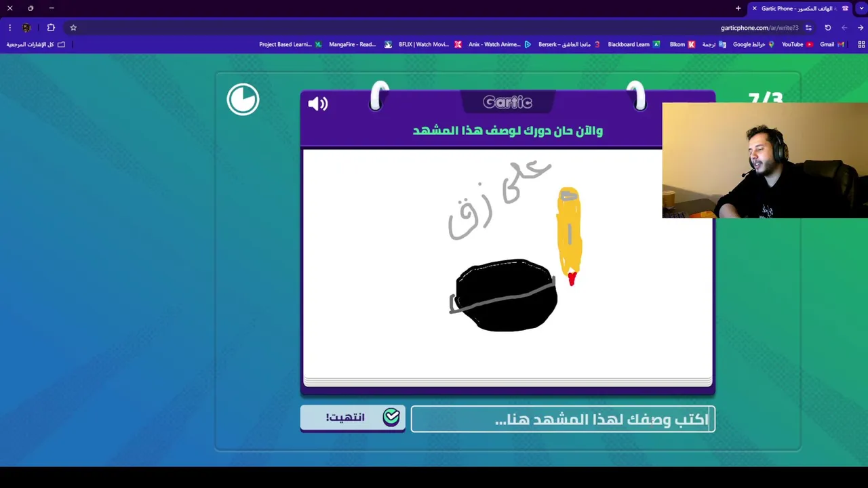Mute the Gartic sound speaker icon

pos(318,103)
